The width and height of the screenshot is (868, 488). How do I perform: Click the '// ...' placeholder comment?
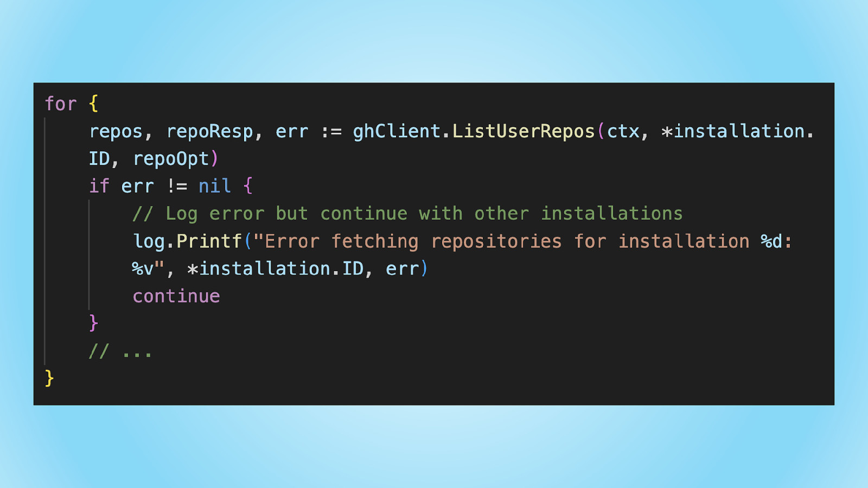click(120, 351)
